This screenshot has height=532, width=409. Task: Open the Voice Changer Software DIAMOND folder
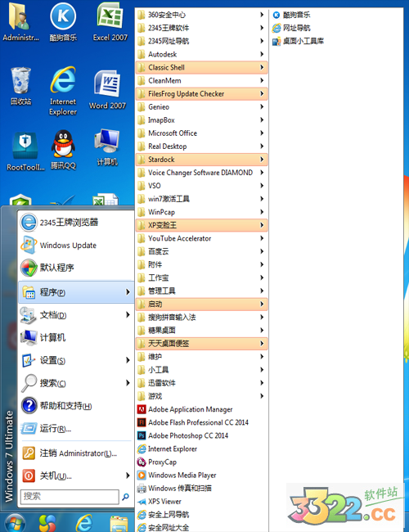coord(202,173)
